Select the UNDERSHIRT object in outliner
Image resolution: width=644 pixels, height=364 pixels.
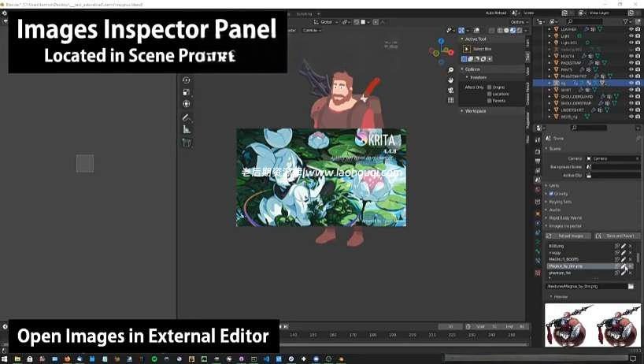(572, 110)
